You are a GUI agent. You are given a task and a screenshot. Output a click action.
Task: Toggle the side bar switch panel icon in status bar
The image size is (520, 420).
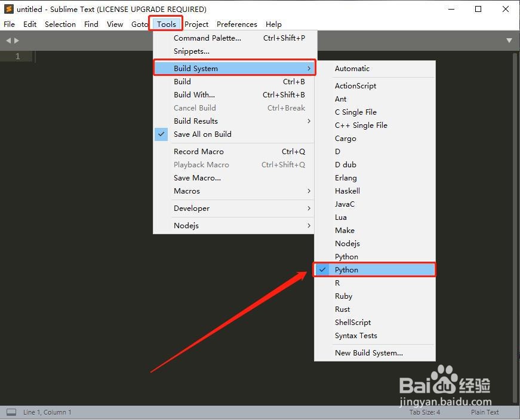11,412
